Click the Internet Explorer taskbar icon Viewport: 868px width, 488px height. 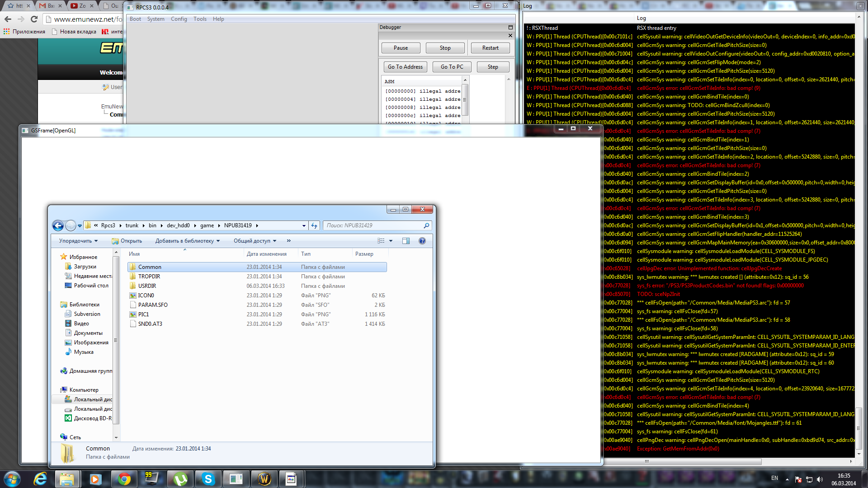click(40, 479)
